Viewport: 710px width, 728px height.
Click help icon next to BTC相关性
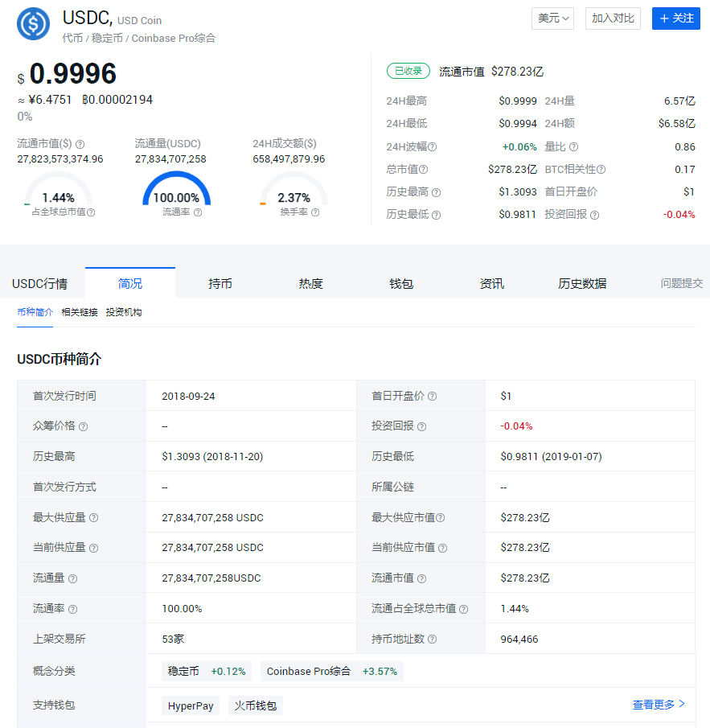coord(601,170)
